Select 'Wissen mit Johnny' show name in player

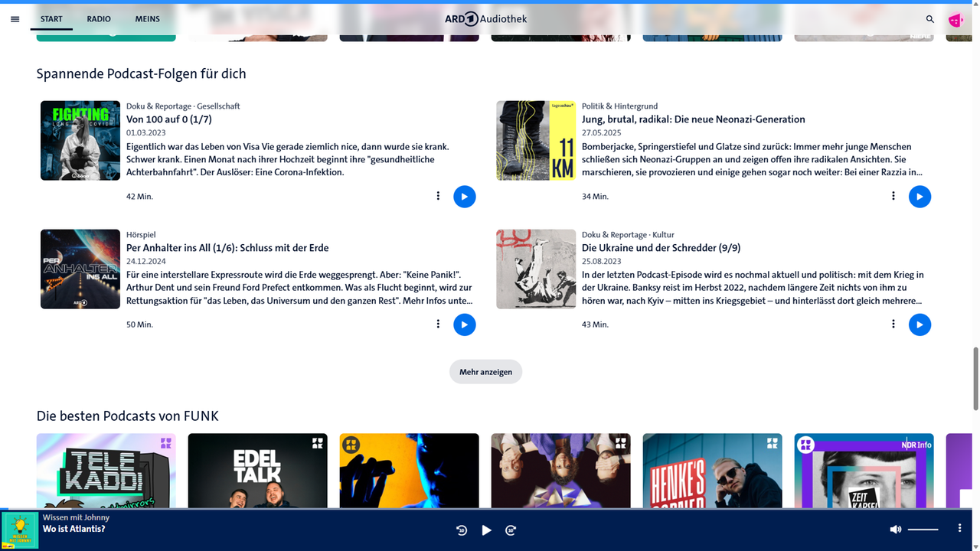76,517
